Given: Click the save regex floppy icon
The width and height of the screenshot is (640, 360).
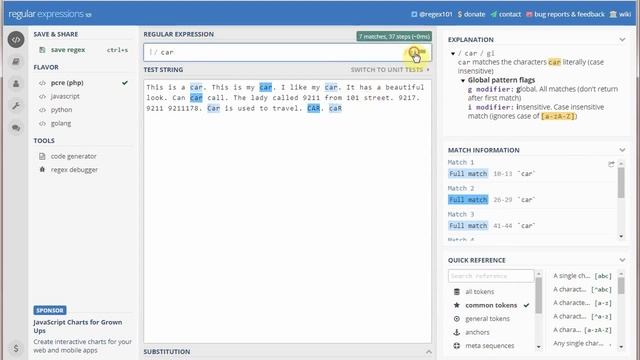Looking at the screenshot, I should tap(42, 50).
